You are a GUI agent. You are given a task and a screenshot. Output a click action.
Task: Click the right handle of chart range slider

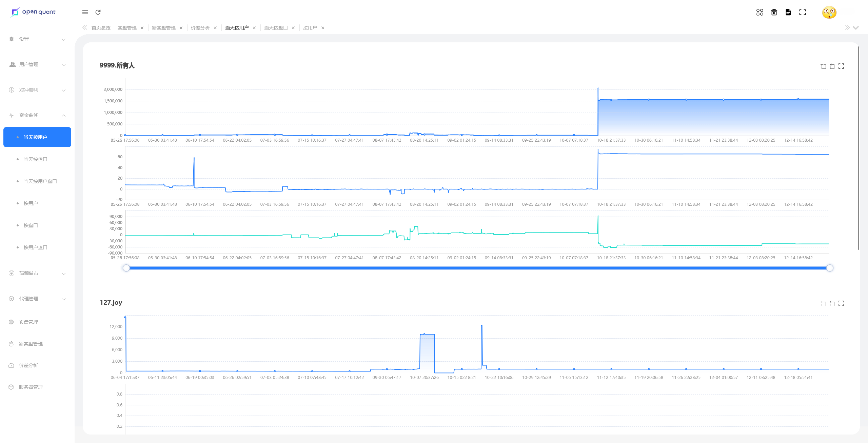(830, 268)
